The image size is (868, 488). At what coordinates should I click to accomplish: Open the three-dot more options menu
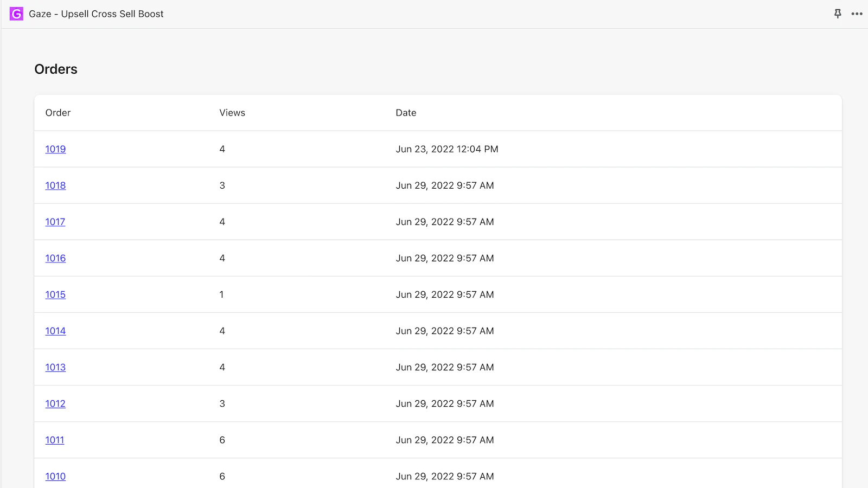pyautogui.click(x=857, y=14)
